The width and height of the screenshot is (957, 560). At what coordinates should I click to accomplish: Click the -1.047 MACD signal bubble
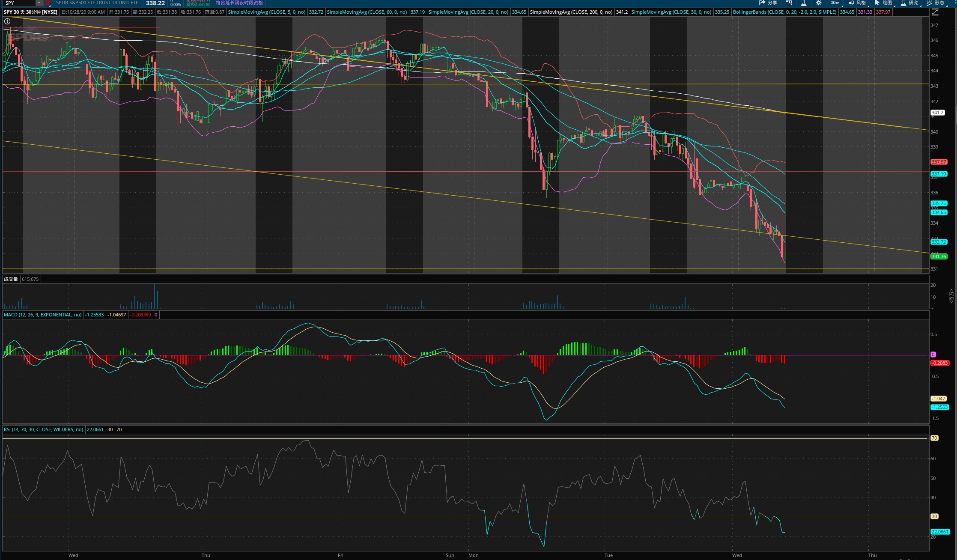pos(939,399)
